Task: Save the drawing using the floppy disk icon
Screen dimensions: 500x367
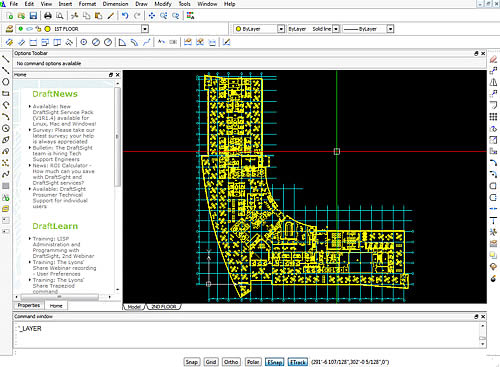Action: [x=33, y=16]
